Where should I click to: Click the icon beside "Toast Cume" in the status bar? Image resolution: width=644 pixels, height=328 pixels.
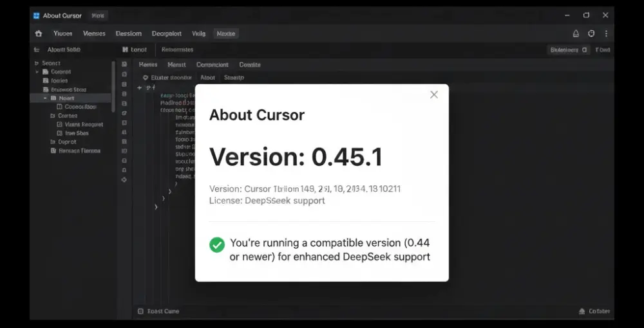[140, 311]
